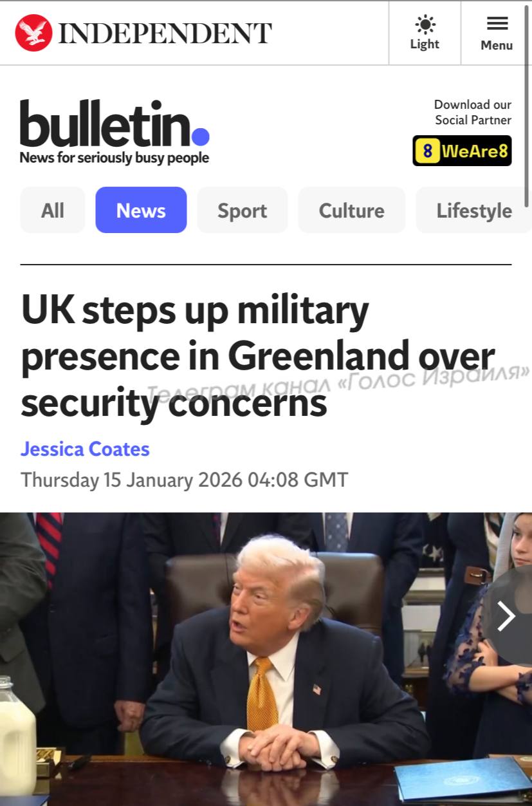Advance to the next image with the arrow
Screen dimensions: 532x806
click(x=508, y=617)
